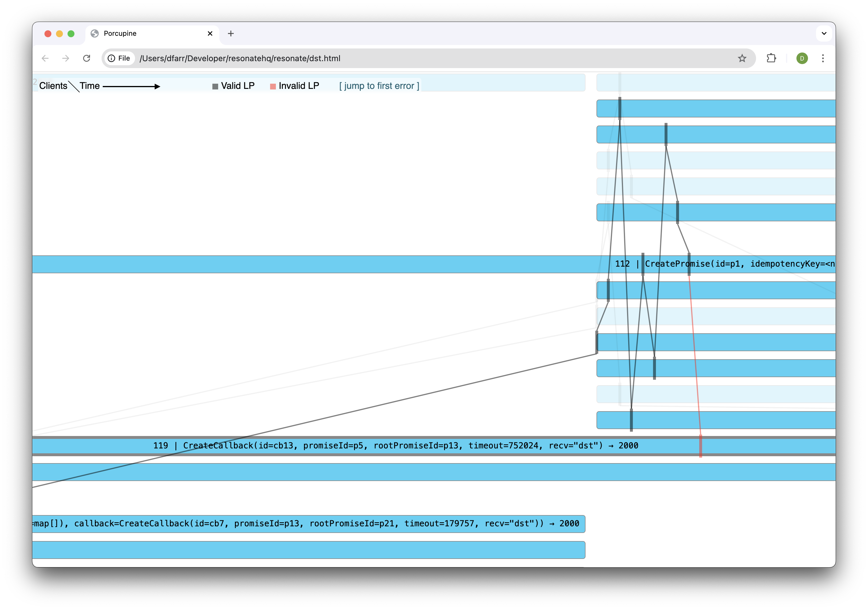The image size is (868, 610).
Task: Reload the dst.html page
Action: pyautogui.click(x=87, y=58)
